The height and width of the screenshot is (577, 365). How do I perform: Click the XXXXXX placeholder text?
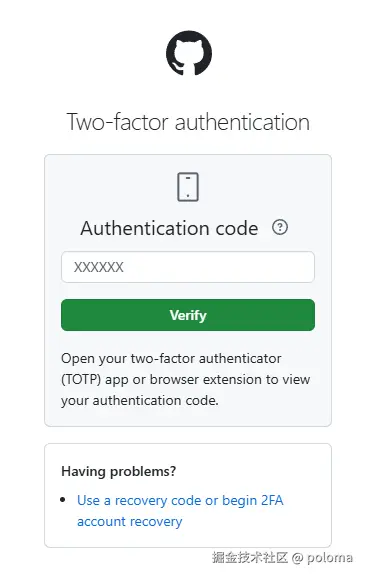pos(99,267)
